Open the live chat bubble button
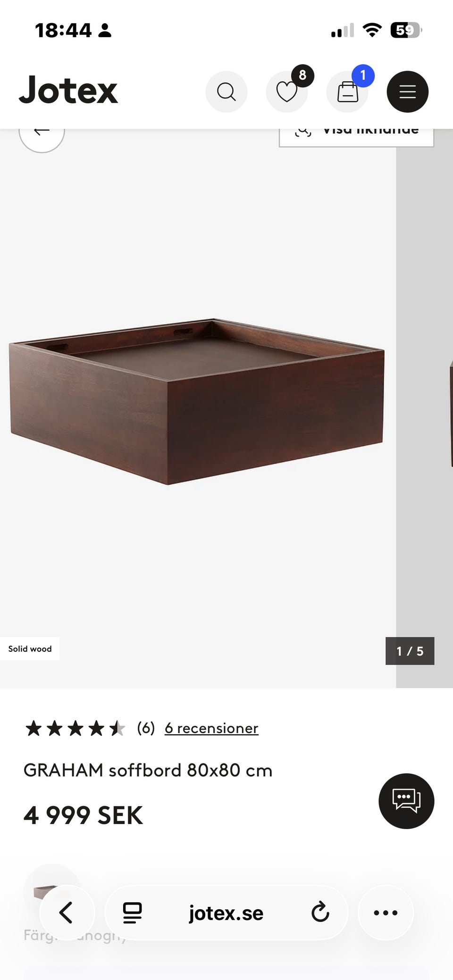 point(406,801)
